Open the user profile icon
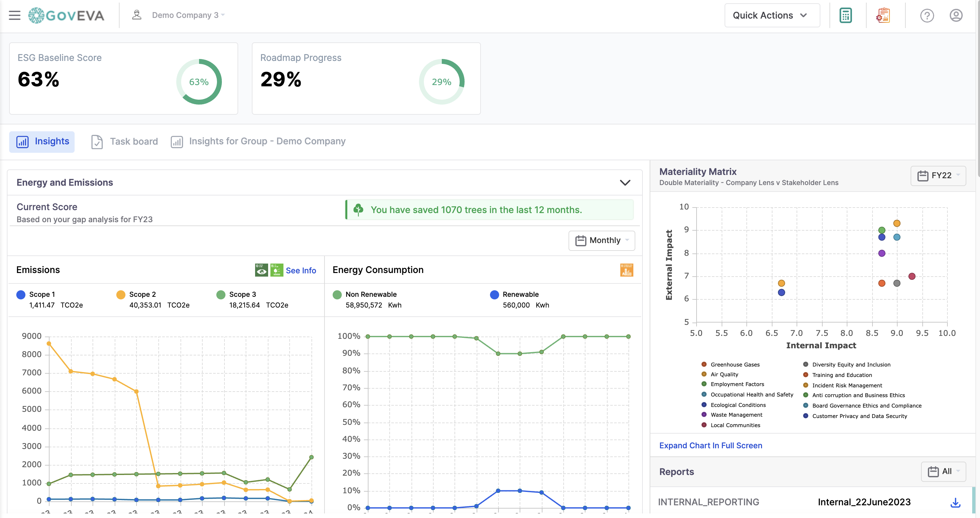 click(956, 16)
